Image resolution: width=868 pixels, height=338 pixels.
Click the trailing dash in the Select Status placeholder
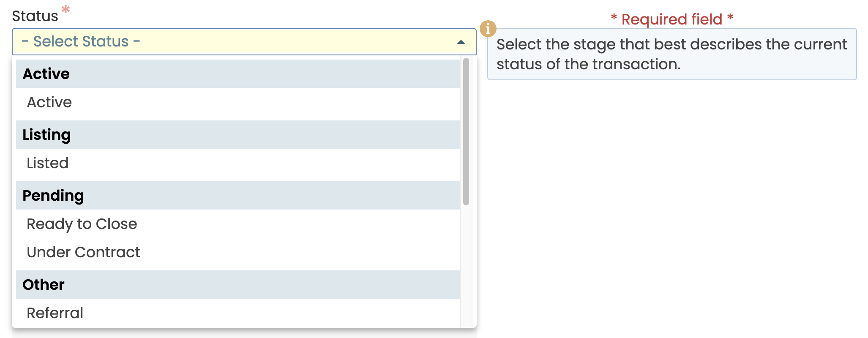click(x=136, y=41)
